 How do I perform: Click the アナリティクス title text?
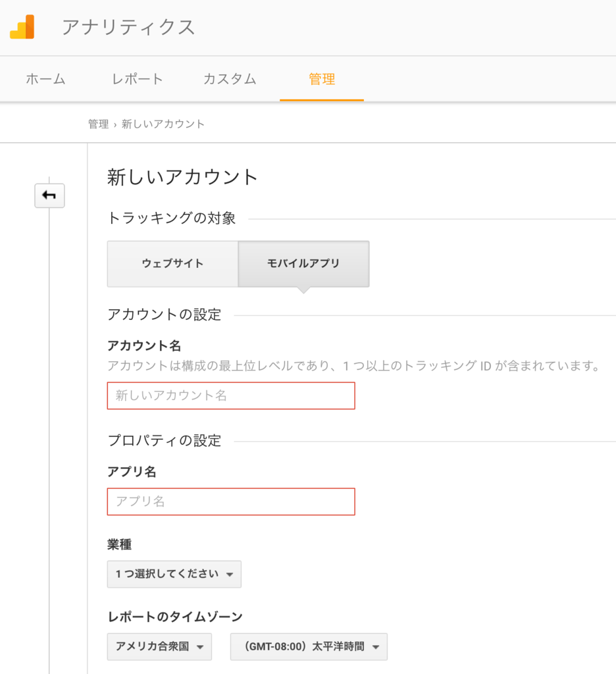(128, 27)
